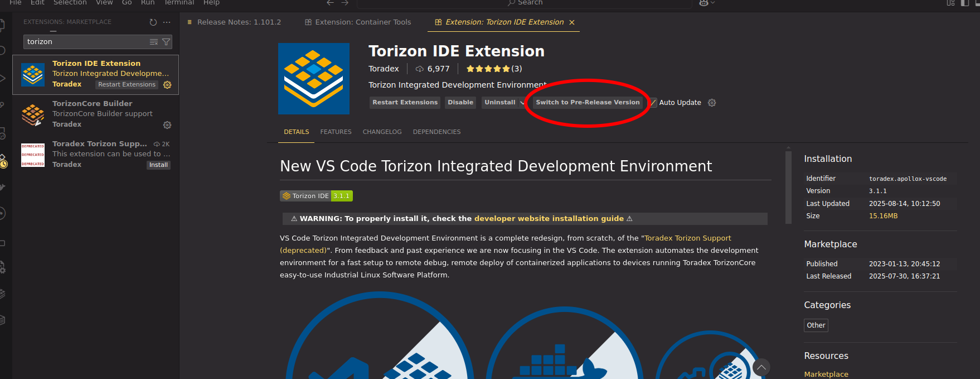The width and height of the screenshot is (980, 379).
Task: Select the FEATURES tab
Action: [336, 132]
